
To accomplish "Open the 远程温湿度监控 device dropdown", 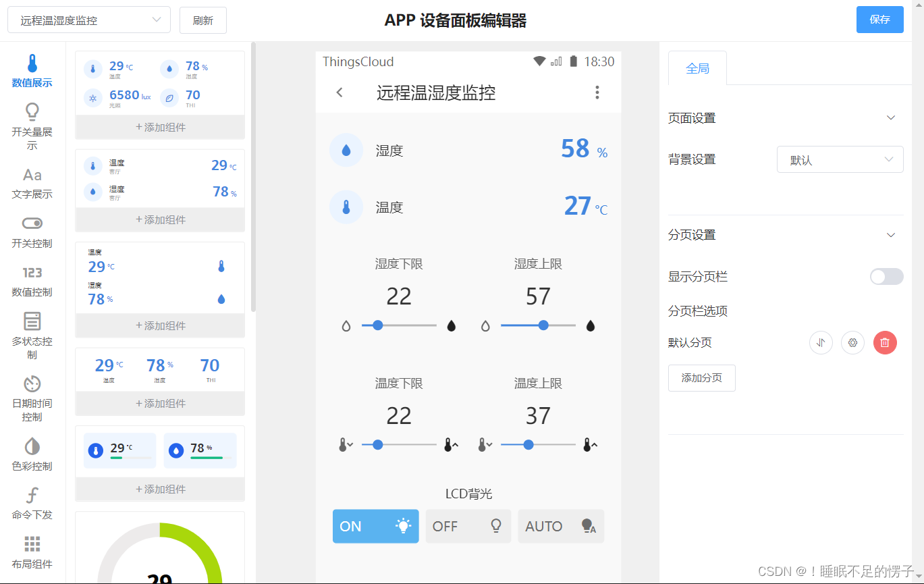I will tap(89, 20).
